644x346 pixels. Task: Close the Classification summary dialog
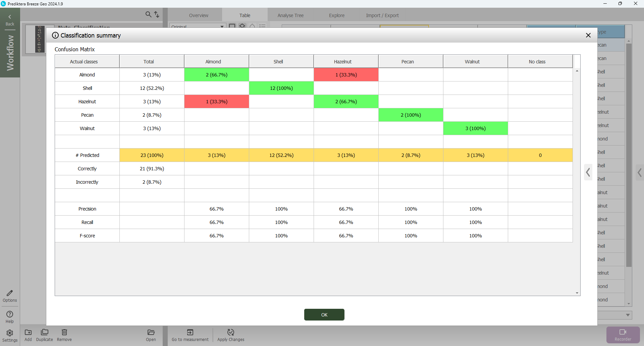588,35
